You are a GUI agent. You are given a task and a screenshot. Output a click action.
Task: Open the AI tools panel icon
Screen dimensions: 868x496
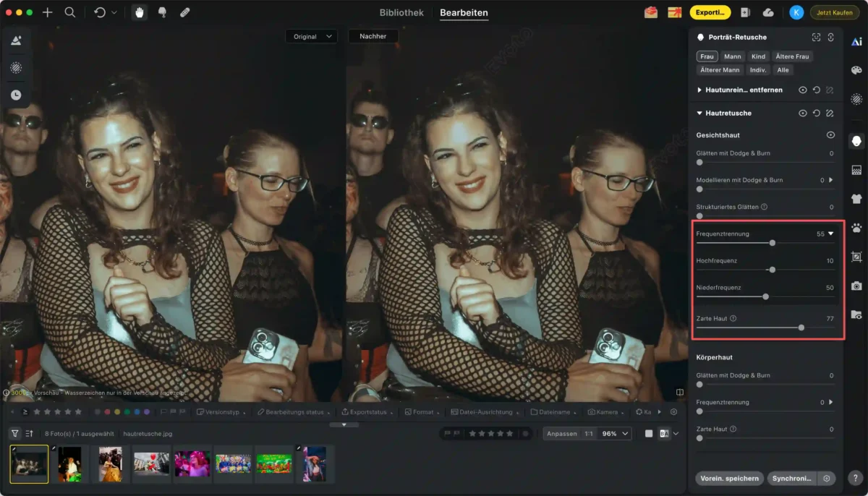pos(856,42)
